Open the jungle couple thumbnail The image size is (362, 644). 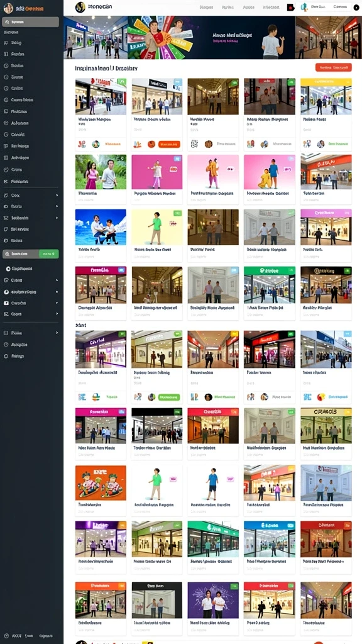coord(101,172)
